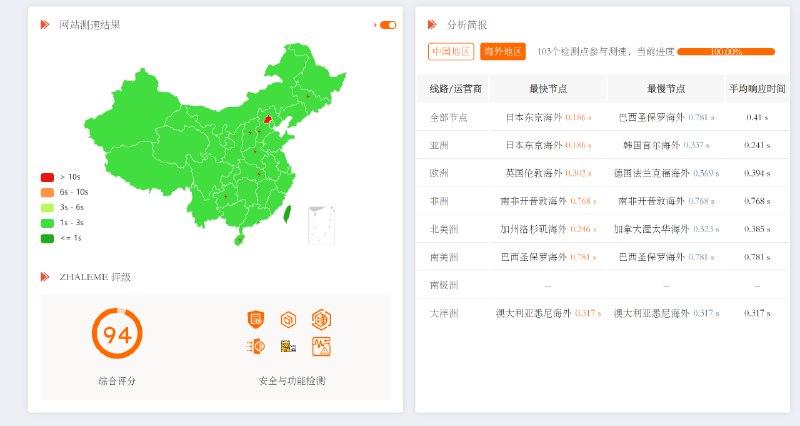Click 日本东京海外 in 全部节点 row
The image size is (800, 426).
[x=534, y=117]
